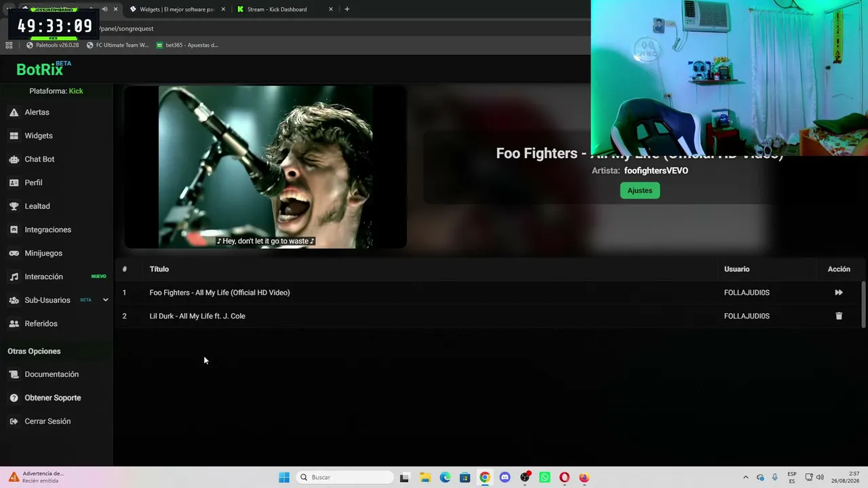Open the Documentación book icon

pos(14,374)
